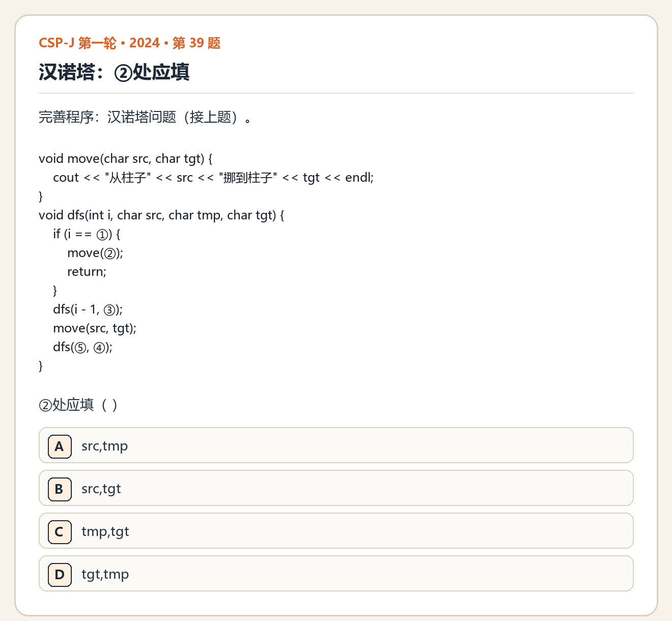This screenshot has width=672, height=621.
Task: Click the void dfs function declaration line
Action: [x=161, y=215]
